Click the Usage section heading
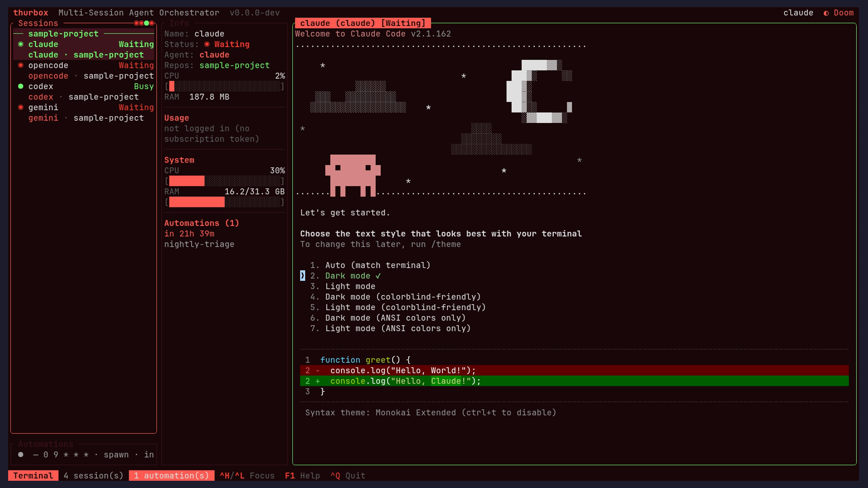This screenshot has width=868, height=488. pyautogui.click(x=177, y=118)
